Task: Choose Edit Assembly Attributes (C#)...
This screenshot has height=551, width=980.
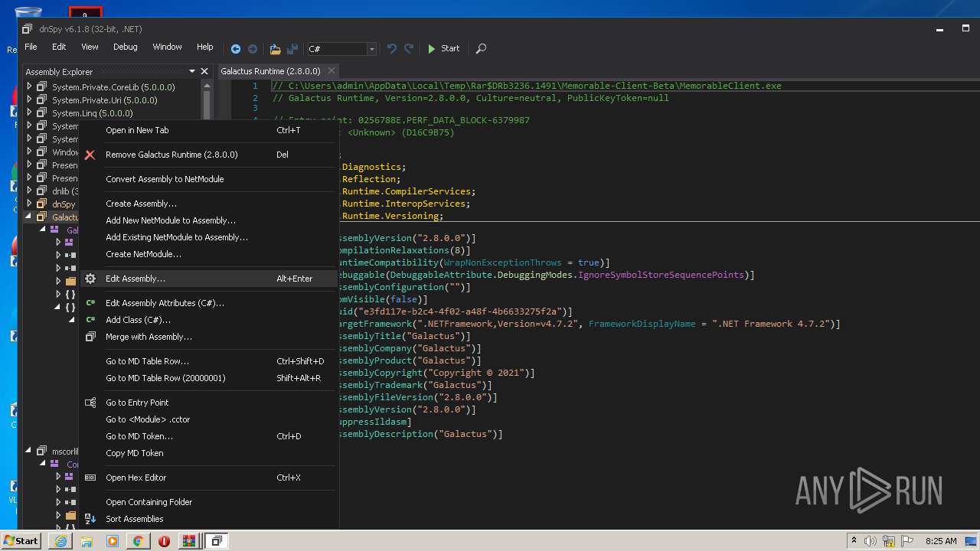Action: (x=209, y=303)
